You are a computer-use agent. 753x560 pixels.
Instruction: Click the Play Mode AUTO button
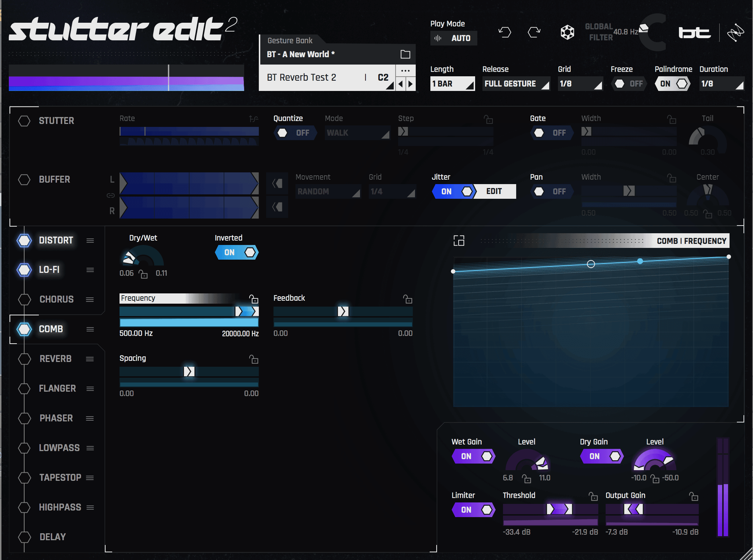454,38
